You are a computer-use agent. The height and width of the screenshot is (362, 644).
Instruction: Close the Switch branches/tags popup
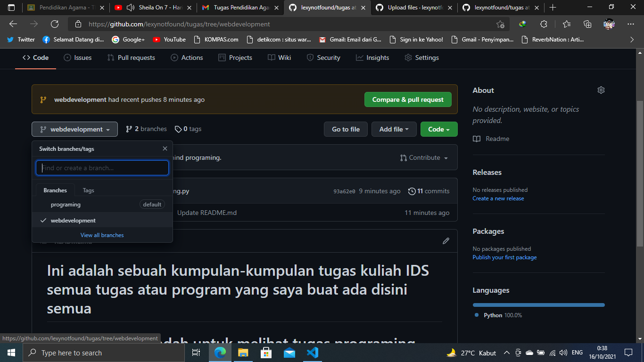(165, 148)
